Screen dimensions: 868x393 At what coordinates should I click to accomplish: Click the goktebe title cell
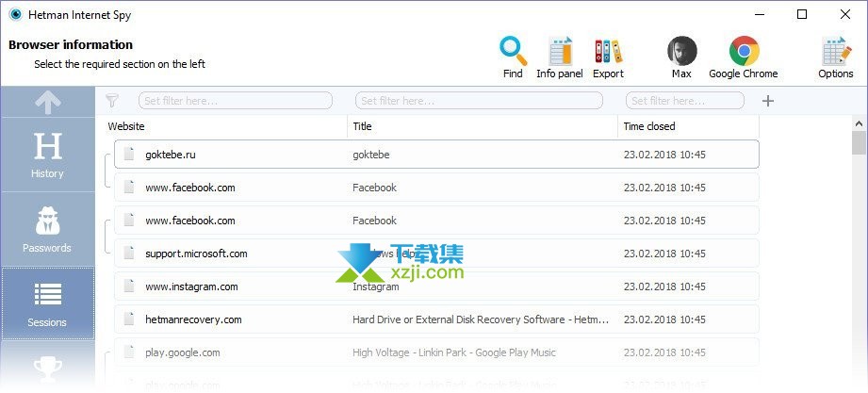coord(371,155)
